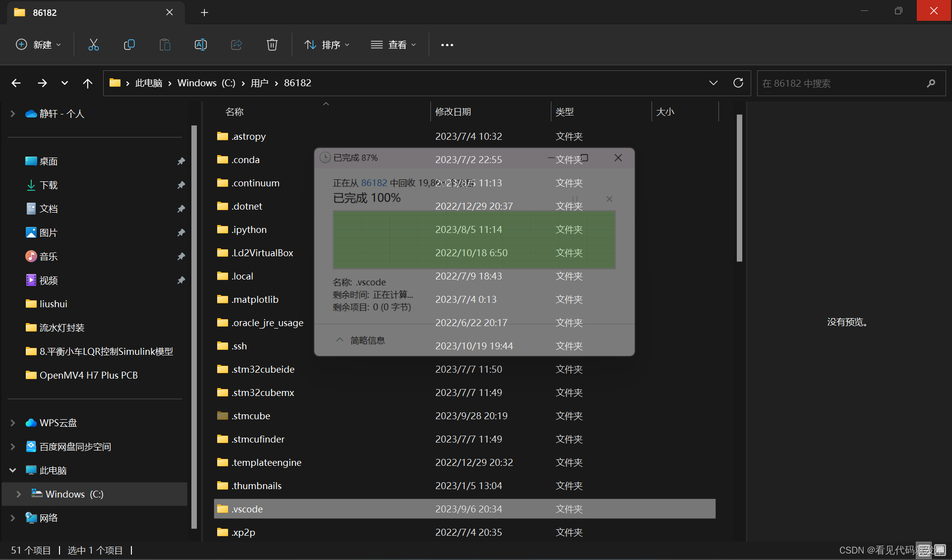Viewport: 952px width, 560px height.
Task: Click the Rename icon in toolbar
Action: [201, 45]
